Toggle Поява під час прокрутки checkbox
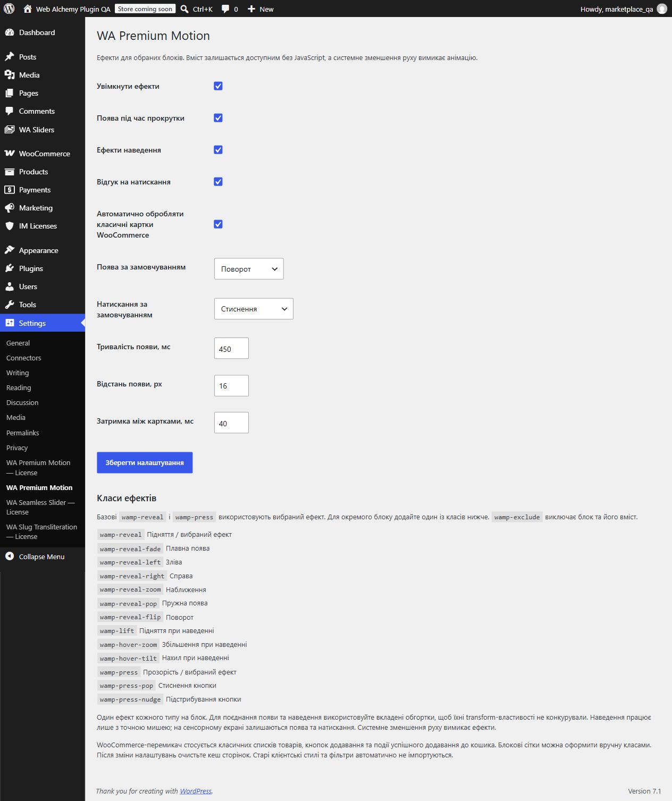This screenshot has width=672, height=801. (x=218, y=118)
